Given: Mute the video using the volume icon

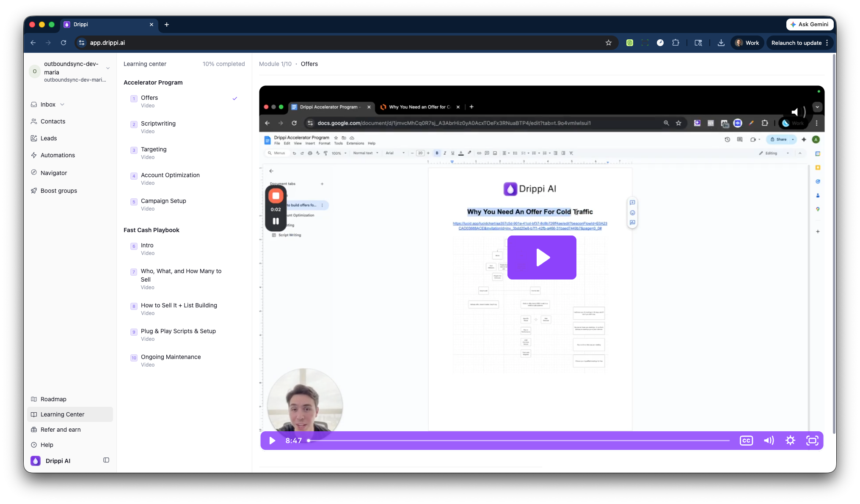Looking at the screenshot, I should pos(769,441).
